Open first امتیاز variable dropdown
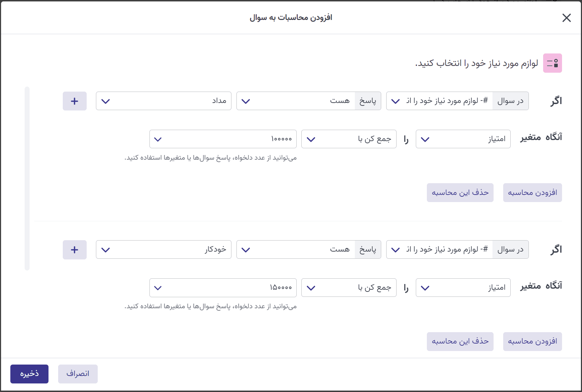Screen dimensions: 582x392 pos(463,139)
